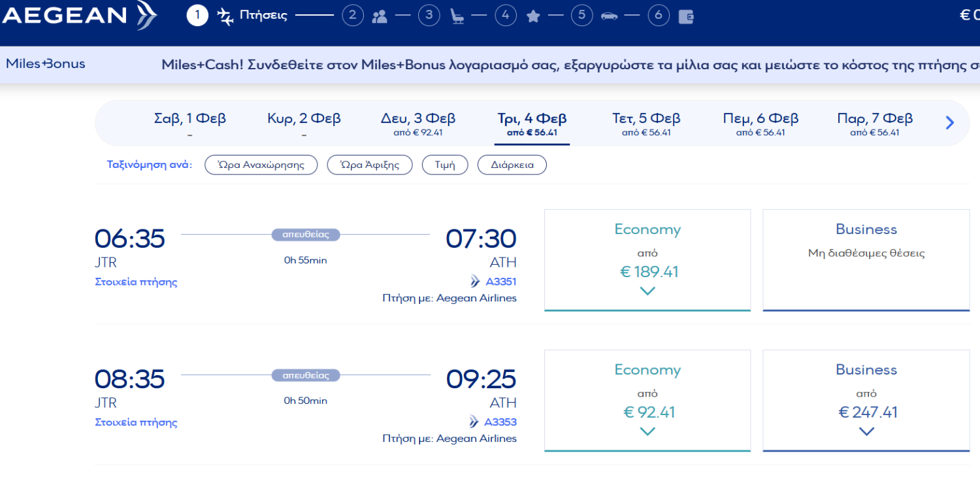Open Στοιχεία πτήσης for 08:35 flight
The width and height of the screenshot is (980, 485).
136,422
